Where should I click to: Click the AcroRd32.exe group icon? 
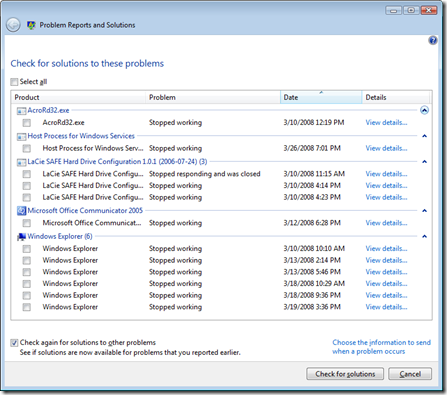[x=21, y=111]
